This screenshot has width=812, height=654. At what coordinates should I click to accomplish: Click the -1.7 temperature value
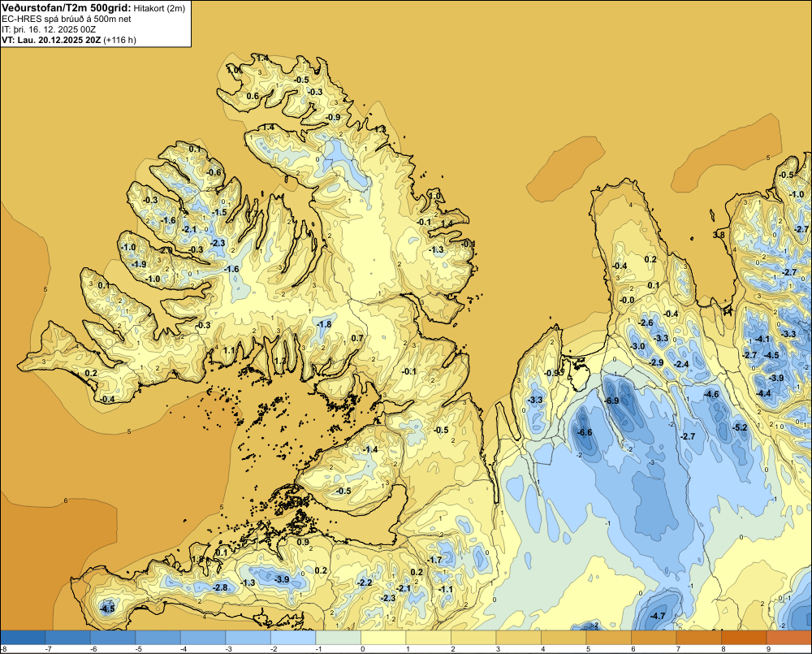[x=435, y=560]
